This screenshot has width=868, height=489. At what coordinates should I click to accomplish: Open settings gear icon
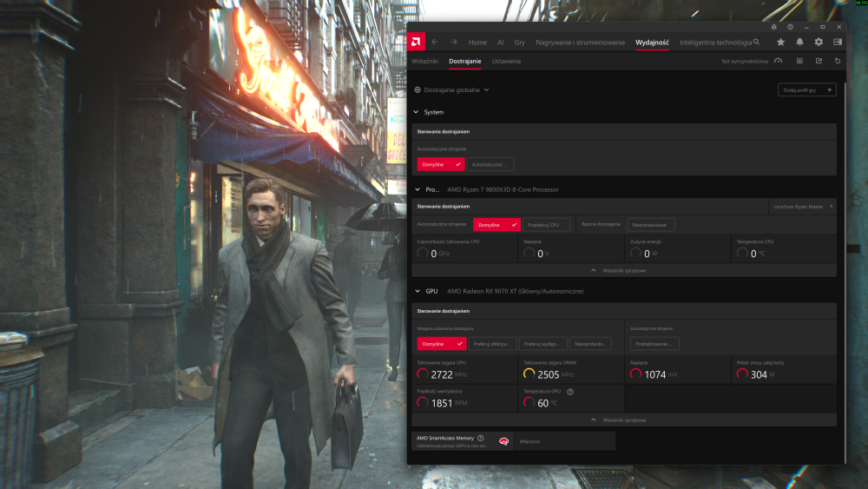coord(819,42)
